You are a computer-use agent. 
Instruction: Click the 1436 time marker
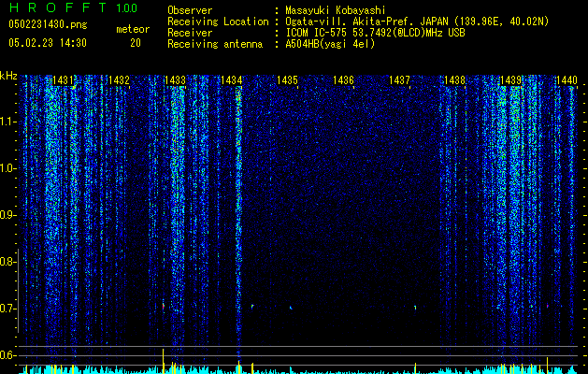coord(343,80)
